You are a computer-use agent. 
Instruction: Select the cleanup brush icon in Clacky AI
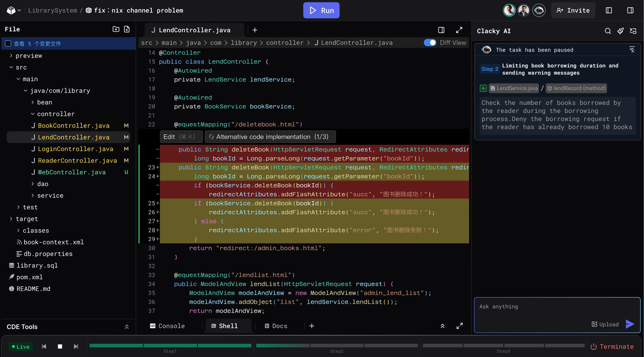(620, 31)
